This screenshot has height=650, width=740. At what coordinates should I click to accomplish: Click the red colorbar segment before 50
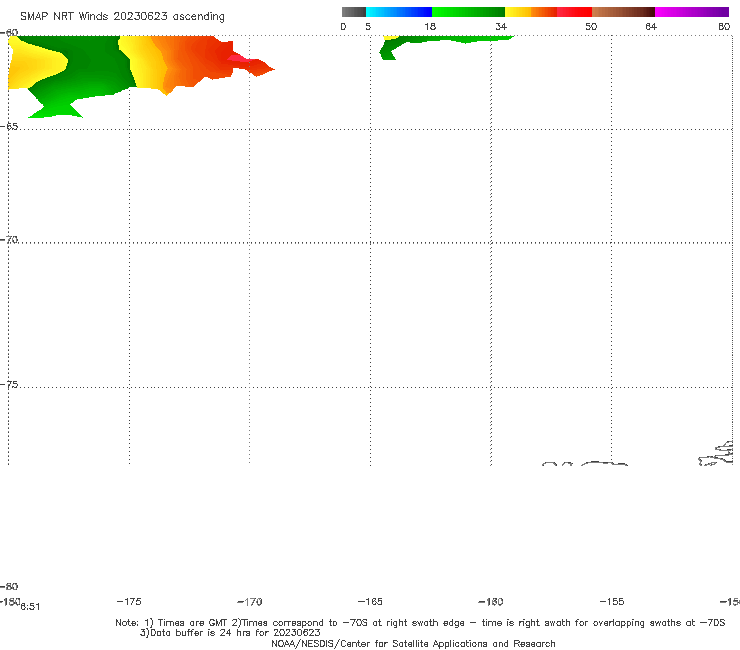pyautogui.click(x=575, y=12)
